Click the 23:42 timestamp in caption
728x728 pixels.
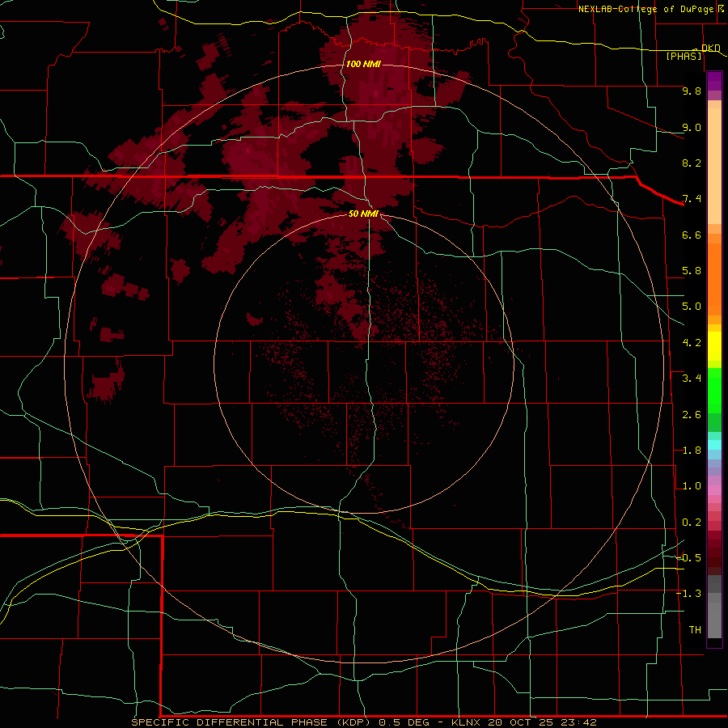point(578,722)
